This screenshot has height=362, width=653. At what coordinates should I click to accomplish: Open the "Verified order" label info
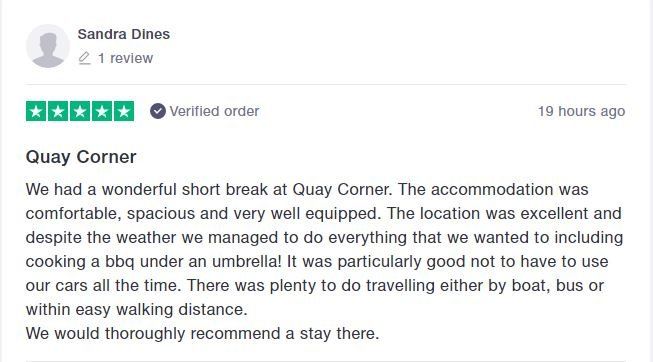(x=214, y=111)
